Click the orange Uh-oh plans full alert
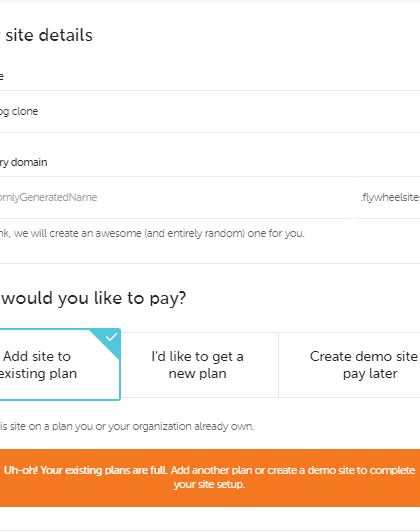The image size is (420, 532). [x=210, y=478]
